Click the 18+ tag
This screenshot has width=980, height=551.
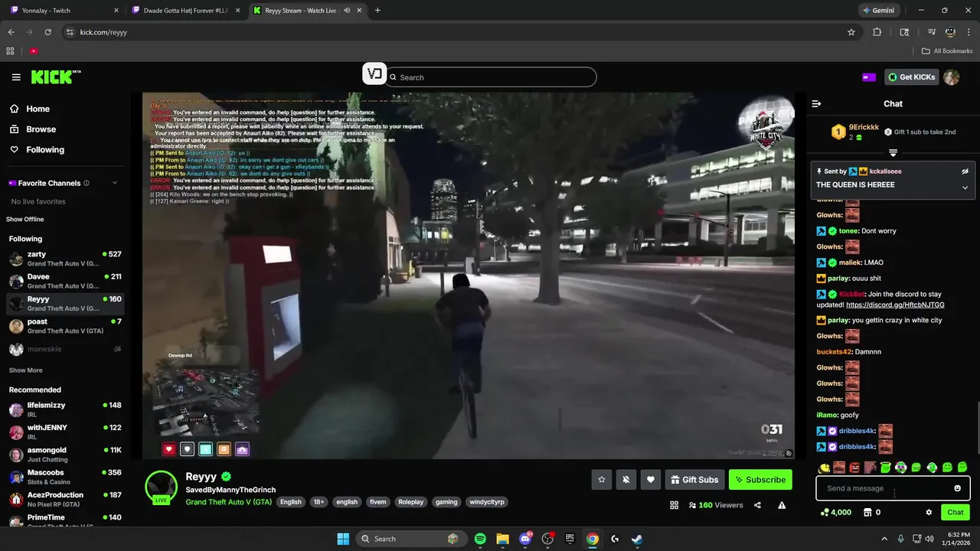(x=318, y=502)
